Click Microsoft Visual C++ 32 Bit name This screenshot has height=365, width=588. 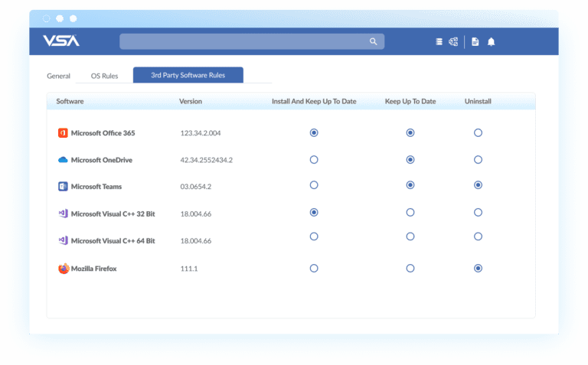tap(113, 214)
